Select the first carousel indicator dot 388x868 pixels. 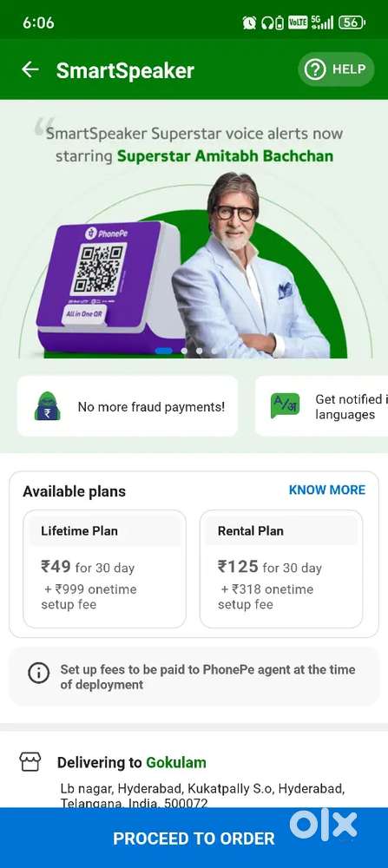click(x=163, y=351)
